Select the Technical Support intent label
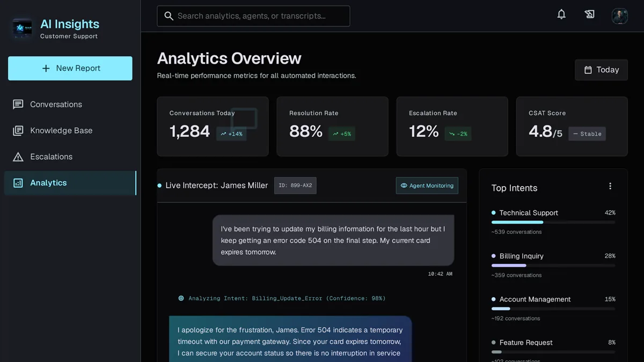Image resolution: width=644 pixels, height=362 pixels. click(529, 213)
